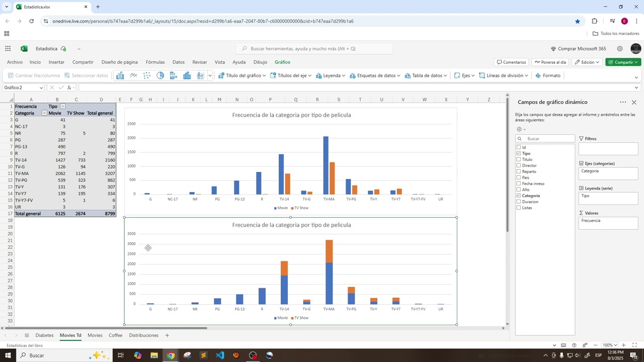The height and width of the screenshot is (362, 644).
Task: Uncheck the Categoria field checkbox
Action: click(x=519, y=196)
